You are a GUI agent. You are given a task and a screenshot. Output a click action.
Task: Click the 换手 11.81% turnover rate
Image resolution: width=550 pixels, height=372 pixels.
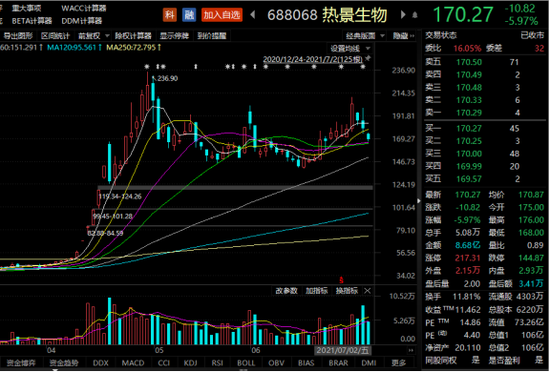click(467, 297)
